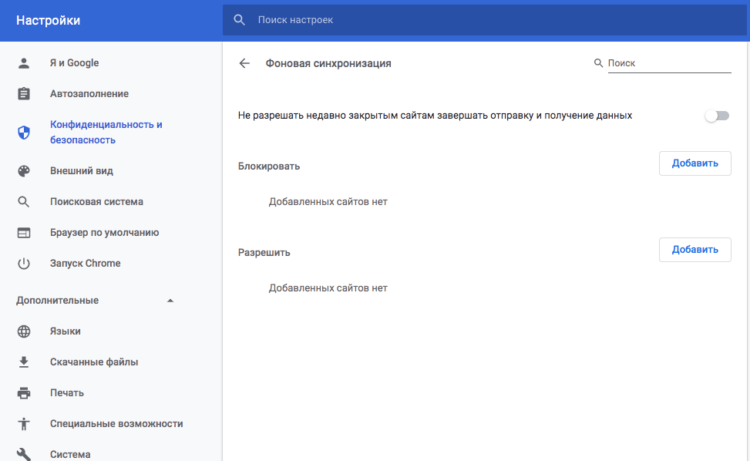750x461 pixels.
Task: Click the palette icon for Внешний вид
Action: [x=23, y=171]
